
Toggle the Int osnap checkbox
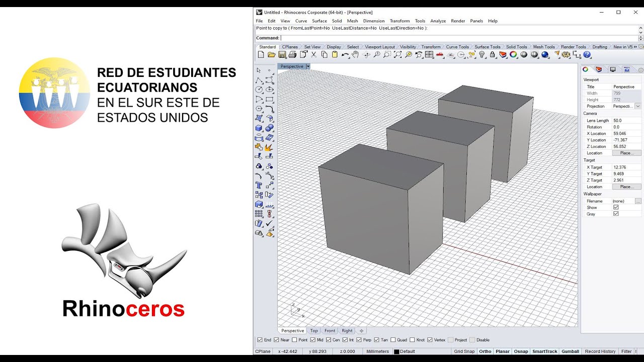click(x=345, y=340)
